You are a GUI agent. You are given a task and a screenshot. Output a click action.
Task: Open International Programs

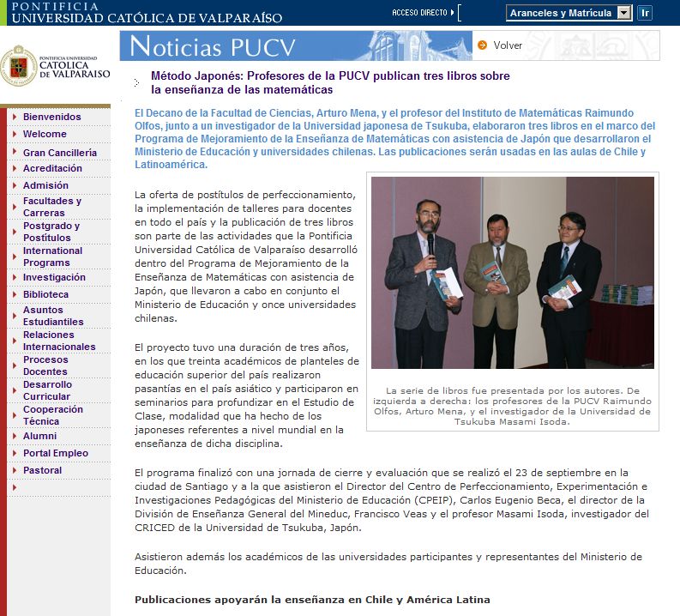(52, 257)
